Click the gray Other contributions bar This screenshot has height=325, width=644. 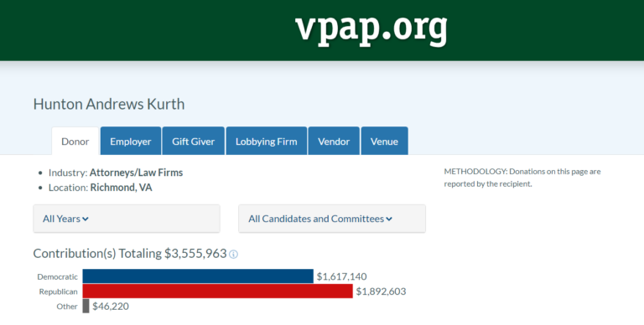[x=86, y=306]
